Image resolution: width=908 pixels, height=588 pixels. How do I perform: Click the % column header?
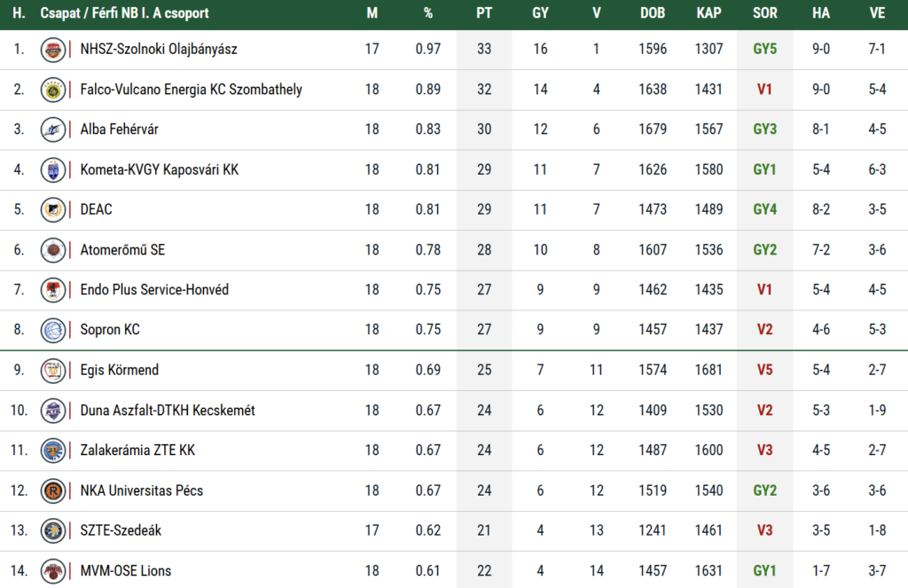coord(428,14)
